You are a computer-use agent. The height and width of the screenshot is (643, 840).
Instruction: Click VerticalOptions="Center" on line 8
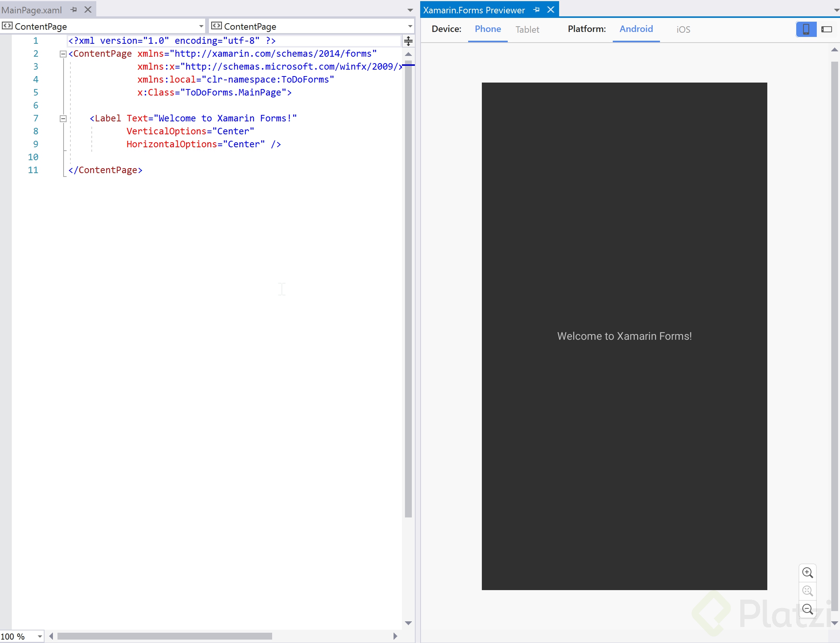coord(190,132)
